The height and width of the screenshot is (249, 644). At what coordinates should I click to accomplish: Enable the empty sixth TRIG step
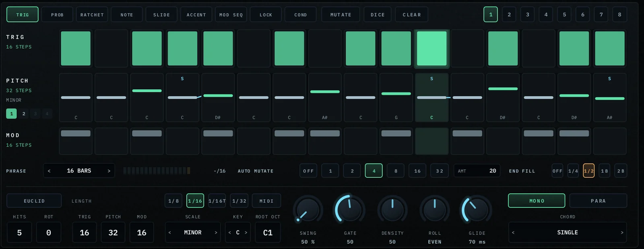(x=254, y=48)
